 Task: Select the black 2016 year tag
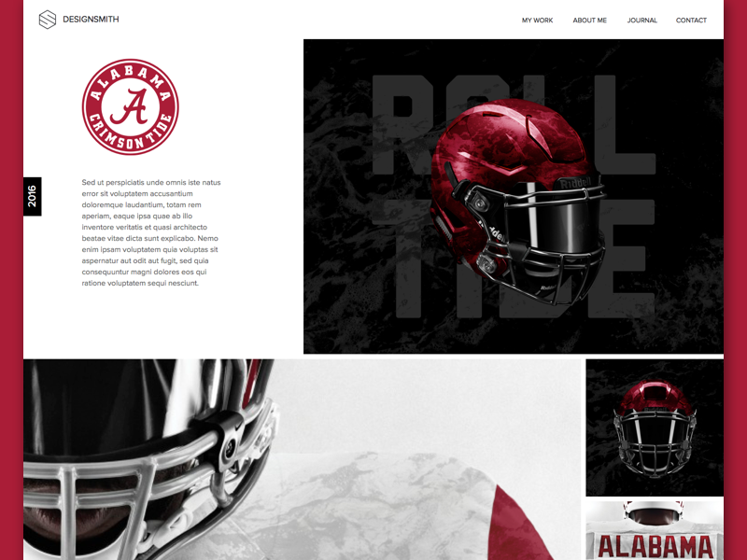pos(33,197)
